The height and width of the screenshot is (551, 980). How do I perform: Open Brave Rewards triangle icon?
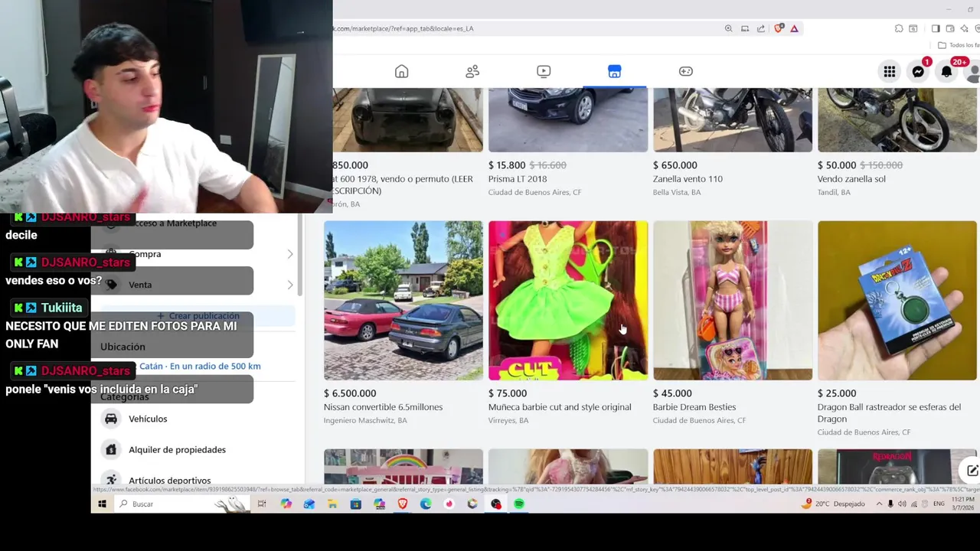[794, 28]
